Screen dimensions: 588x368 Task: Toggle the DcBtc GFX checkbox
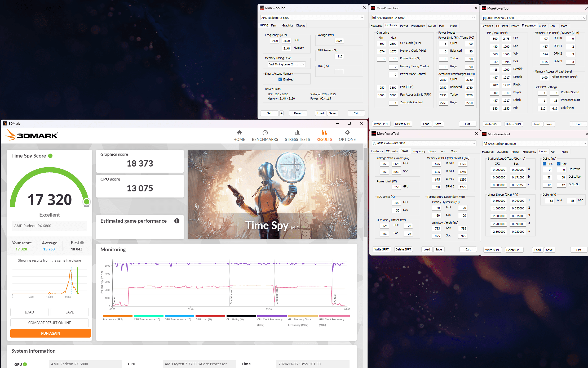point(544,164)
